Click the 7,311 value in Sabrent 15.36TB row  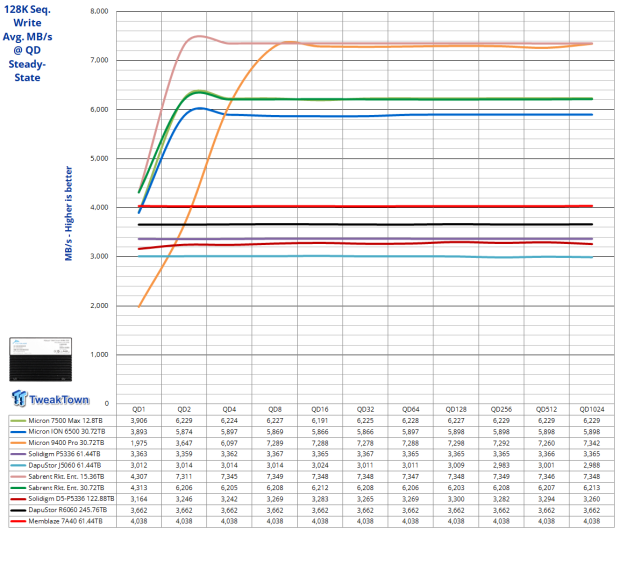[x=184, y=477]
